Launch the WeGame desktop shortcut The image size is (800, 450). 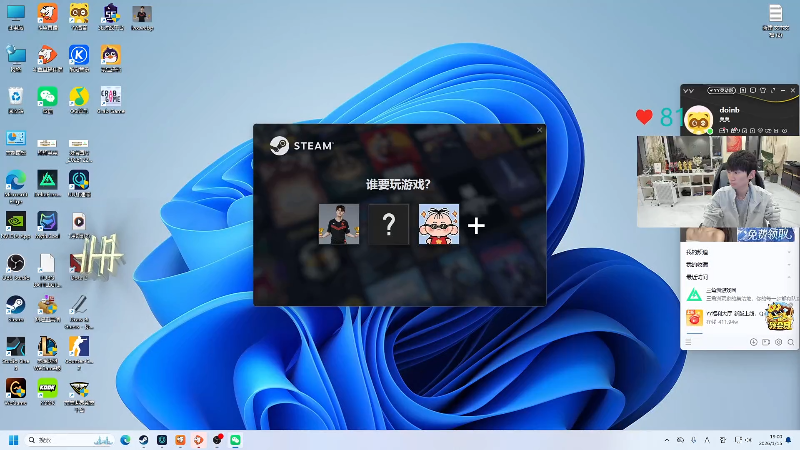pos(16,392)
